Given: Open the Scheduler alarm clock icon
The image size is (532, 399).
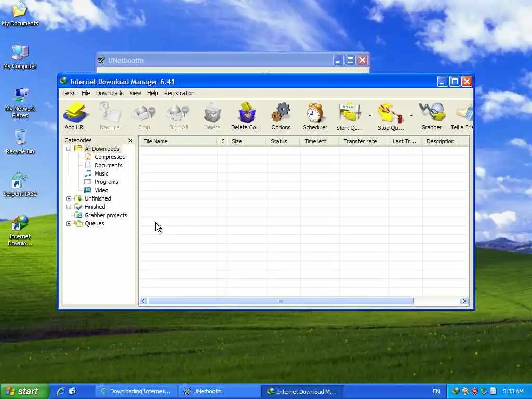Looking at the screenshot, I should 315,116.
